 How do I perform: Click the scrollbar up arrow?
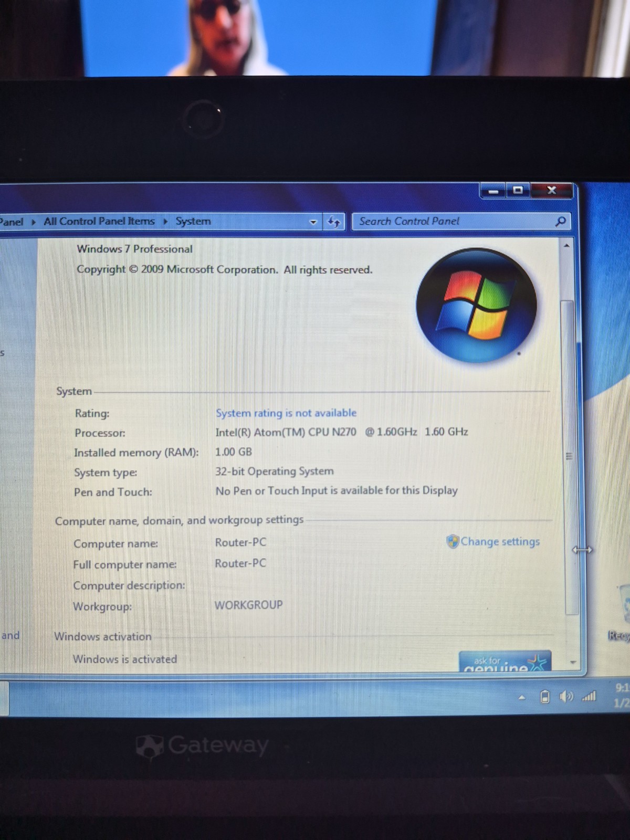coord(566,245)
